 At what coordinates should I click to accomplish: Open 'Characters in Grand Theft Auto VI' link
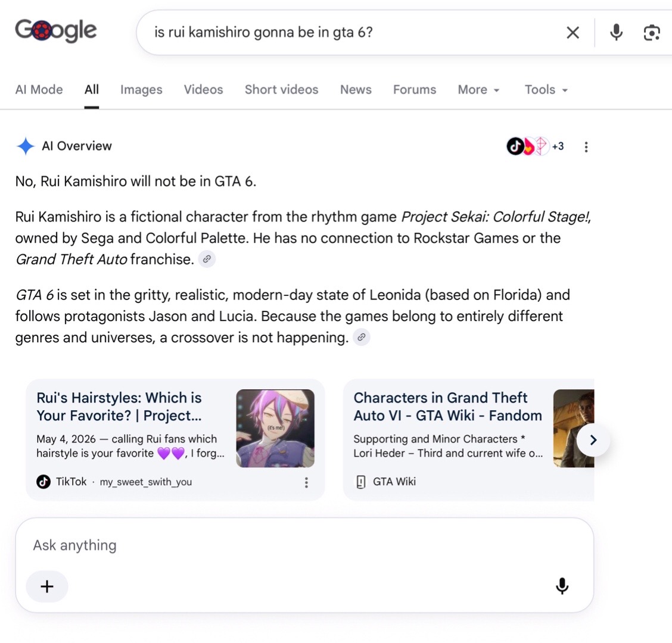(447, 407)
